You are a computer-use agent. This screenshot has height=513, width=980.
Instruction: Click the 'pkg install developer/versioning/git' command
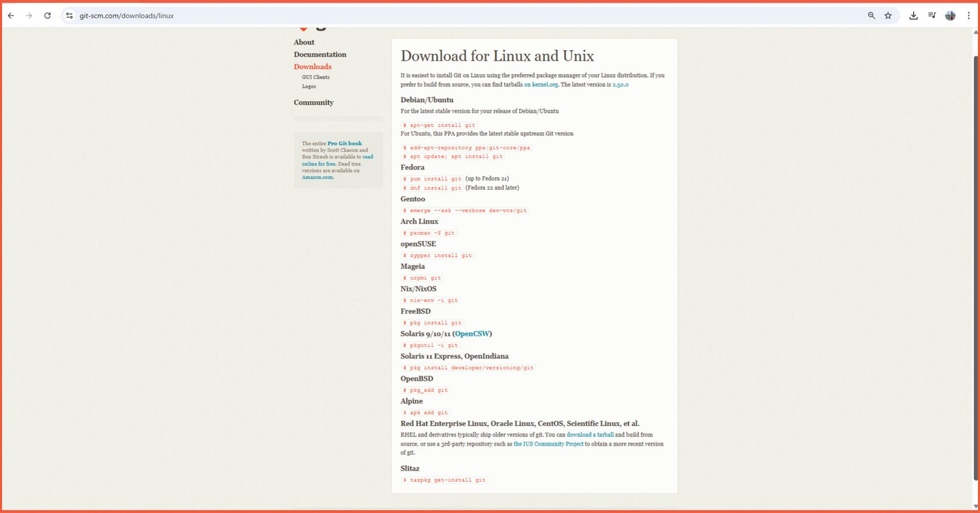click(x=468, y=368)
